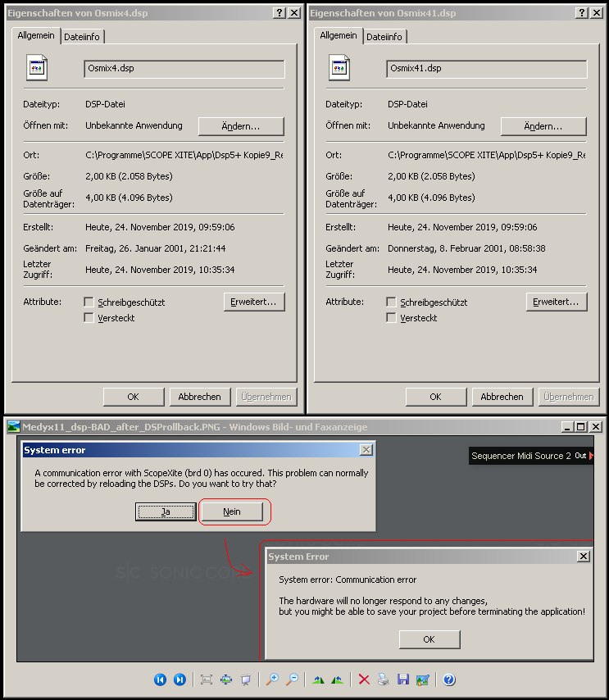Rotate the image clockwise
Image resolution: width=609 pixels, height=700 pixels.
tap(316, 680)
